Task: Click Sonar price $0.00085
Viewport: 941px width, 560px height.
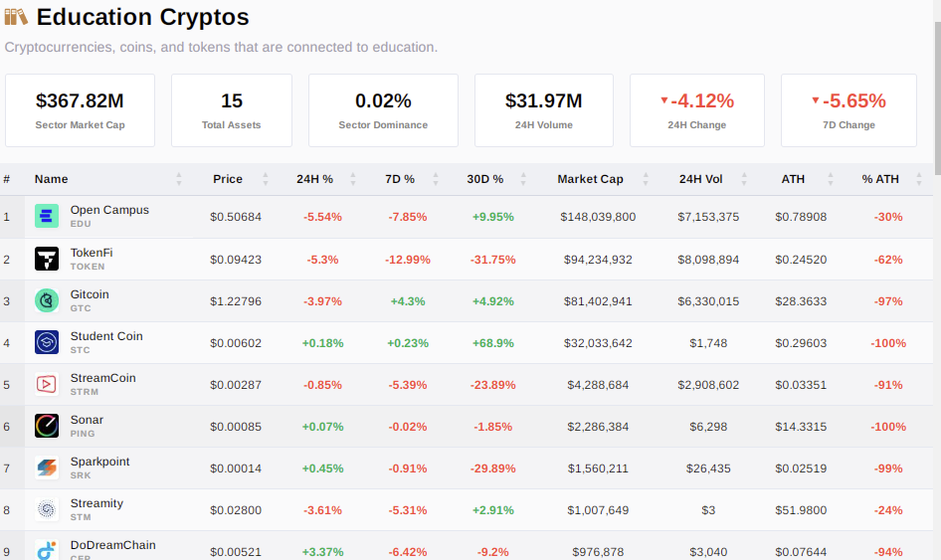Action: click(236, 427)
